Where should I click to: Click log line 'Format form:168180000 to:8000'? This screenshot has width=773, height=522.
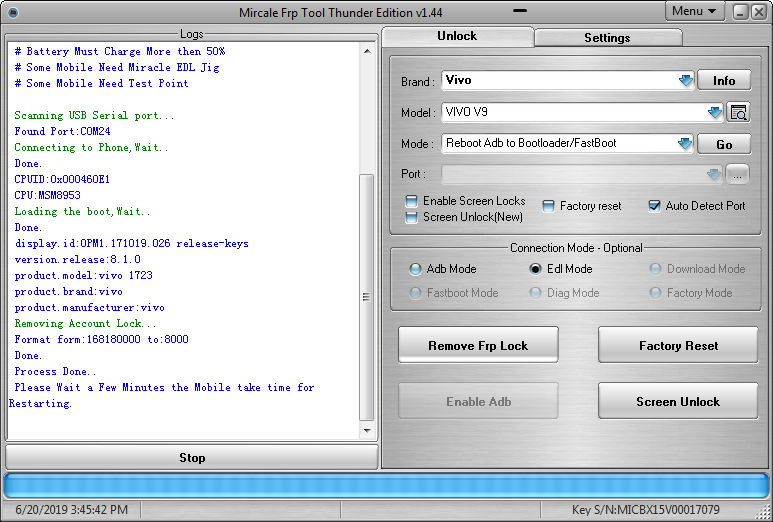[101, 340]
